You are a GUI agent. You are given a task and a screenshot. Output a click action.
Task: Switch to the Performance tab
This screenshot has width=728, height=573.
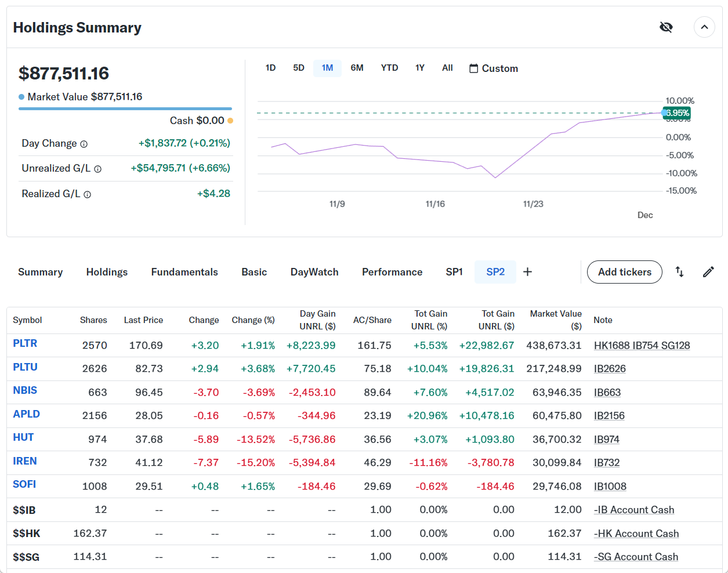point(392,272)
